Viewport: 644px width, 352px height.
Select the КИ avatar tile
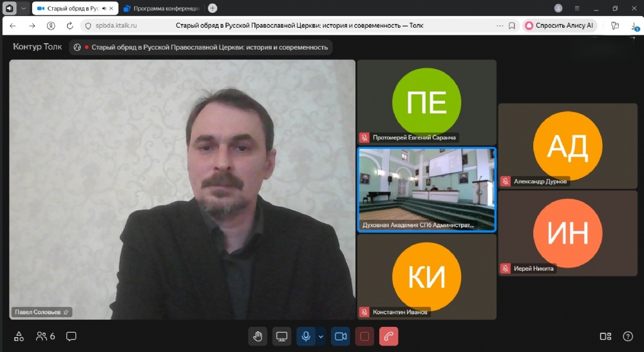pyautogui.click(x=427, y=277)
